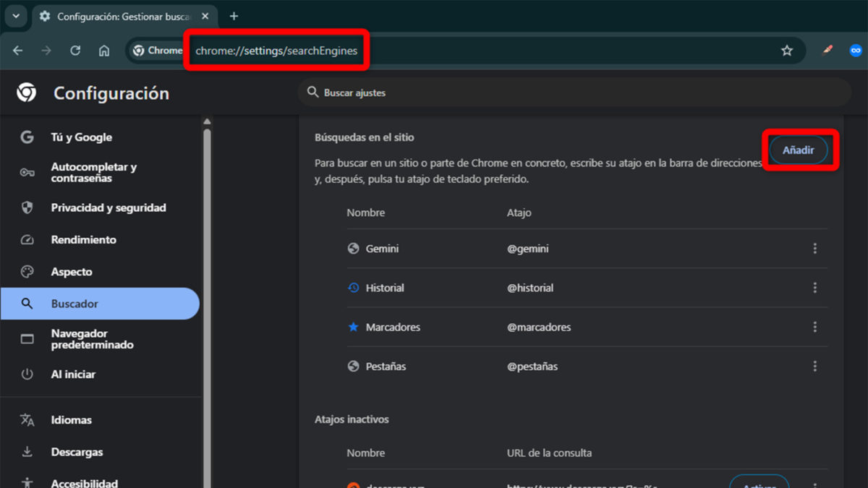Click the @gemini shortcut text
Screen dimensions: 868x488
tap(528, 249)
